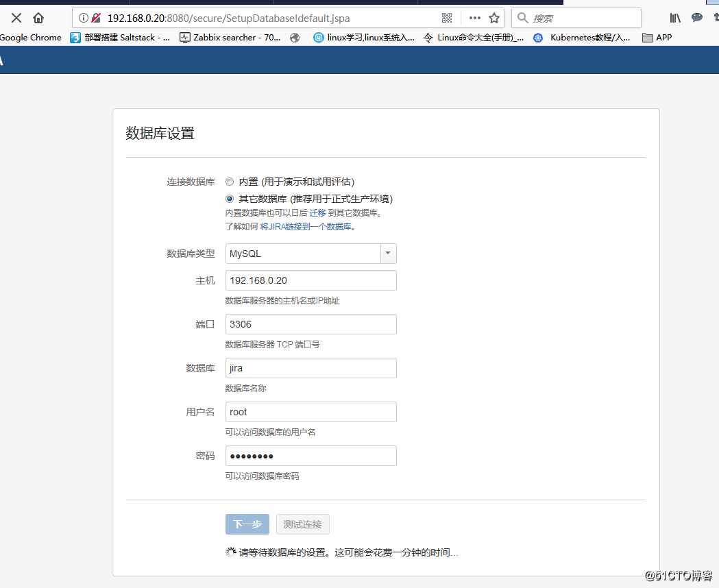The image size is (719, 588).
Task: Click the 测试连接 button
Action: [x=302, y=524]
